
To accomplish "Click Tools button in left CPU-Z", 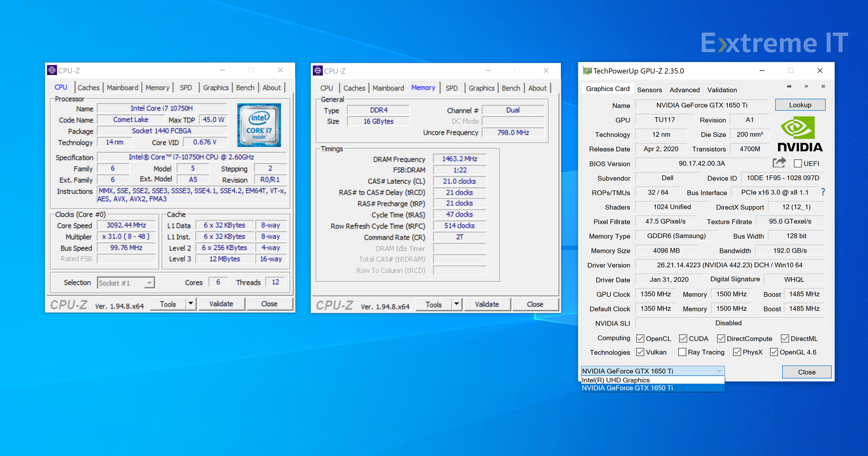I will tap(168, 304).
